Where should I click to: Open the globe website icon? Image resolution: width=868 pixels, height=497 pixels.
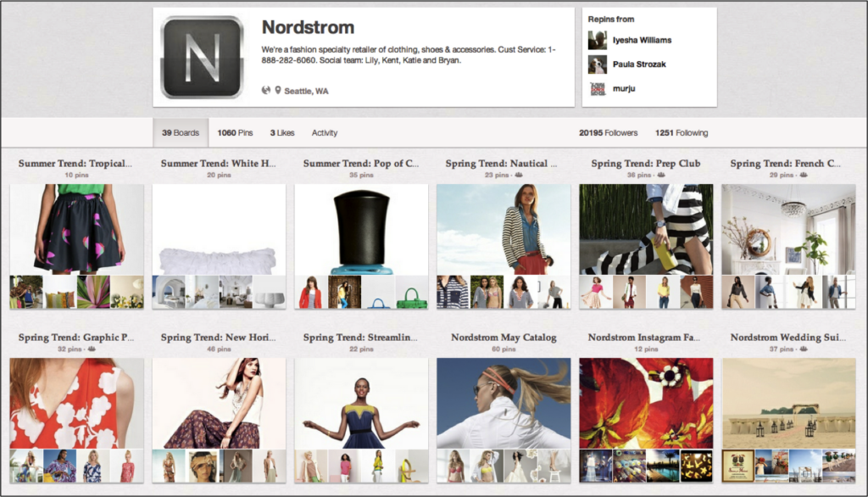266,90
